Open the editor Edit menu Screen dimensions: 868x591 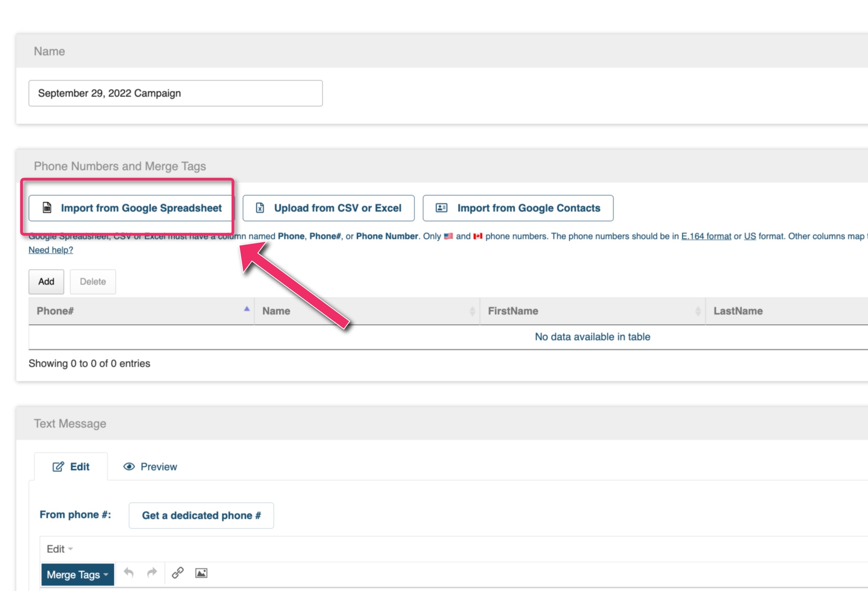[x=60, y=549]
